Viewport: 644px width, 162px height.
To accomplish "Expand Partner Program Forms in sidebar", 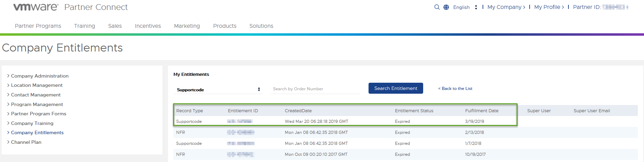I will tap(36, 114).
